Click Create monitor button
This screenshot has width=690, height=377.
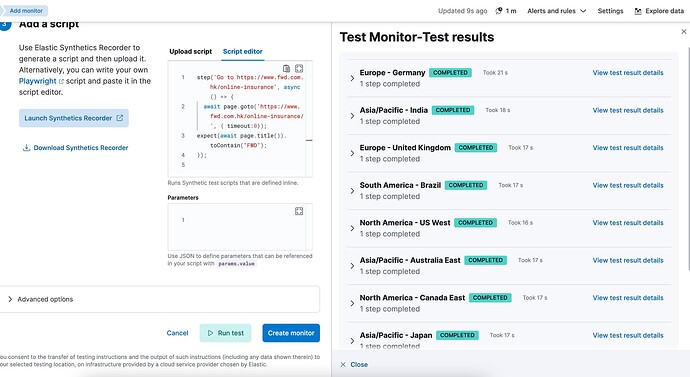click(291, 333)
